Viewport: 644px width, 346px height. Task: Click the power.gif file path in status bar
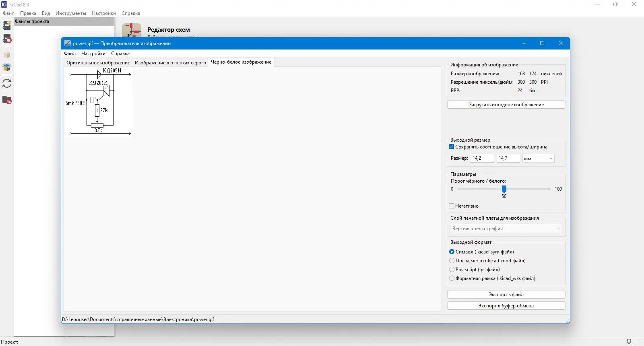pos(138,319)
